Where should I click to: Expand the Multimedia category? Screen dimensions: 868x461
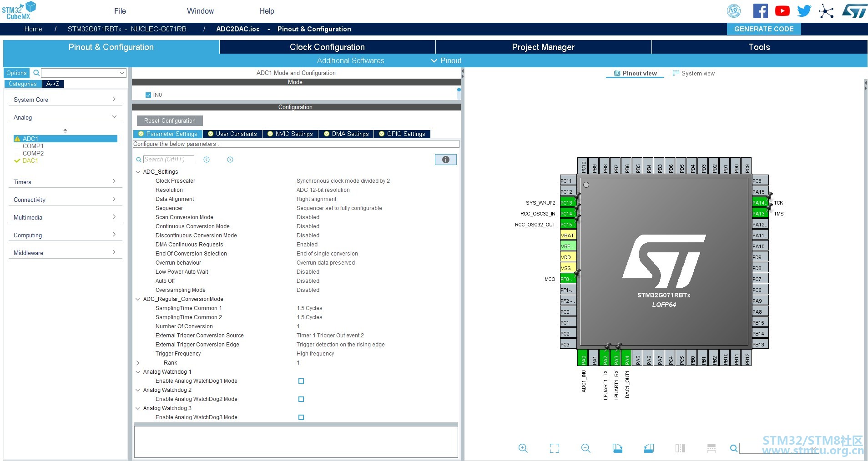coord(65,217)
